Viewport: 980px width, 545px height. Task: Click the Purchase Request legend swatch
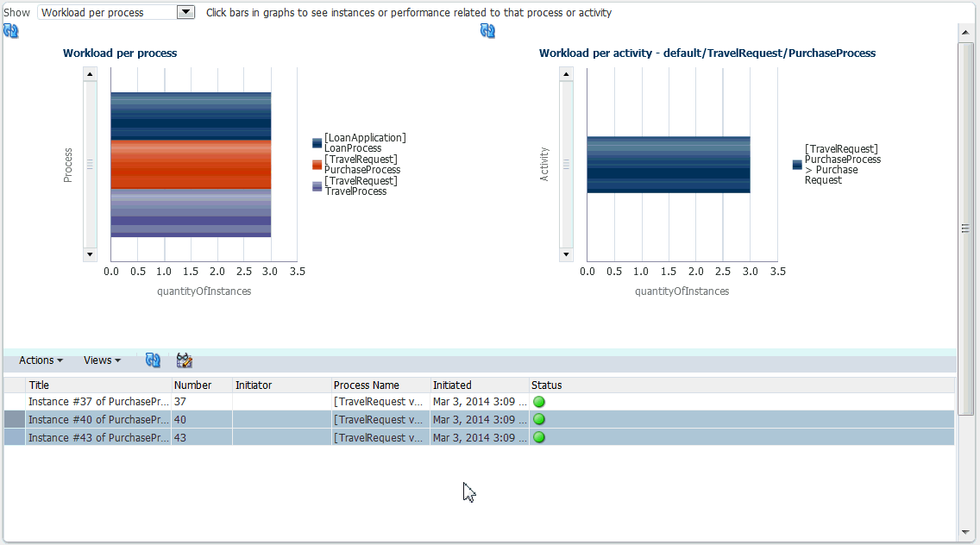pos(797,165)
